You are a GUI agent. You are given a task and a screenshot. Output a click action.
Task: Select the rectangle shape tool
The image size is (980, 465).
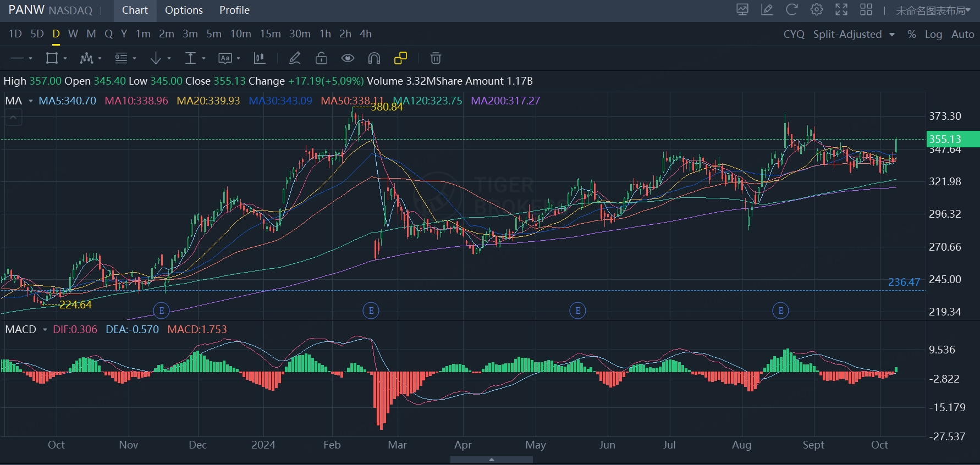[x=52, y=58]
